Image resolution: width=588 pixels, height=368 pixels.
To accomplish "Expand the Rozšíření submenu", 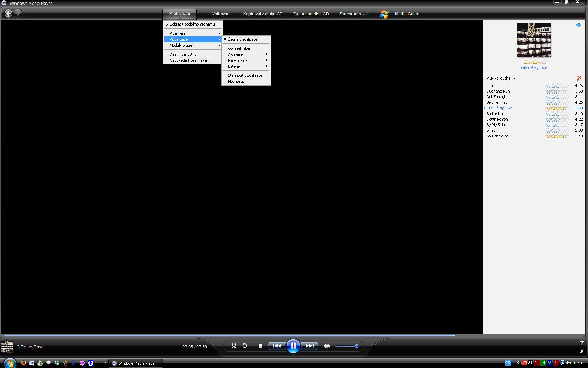I will click(193, 33).
